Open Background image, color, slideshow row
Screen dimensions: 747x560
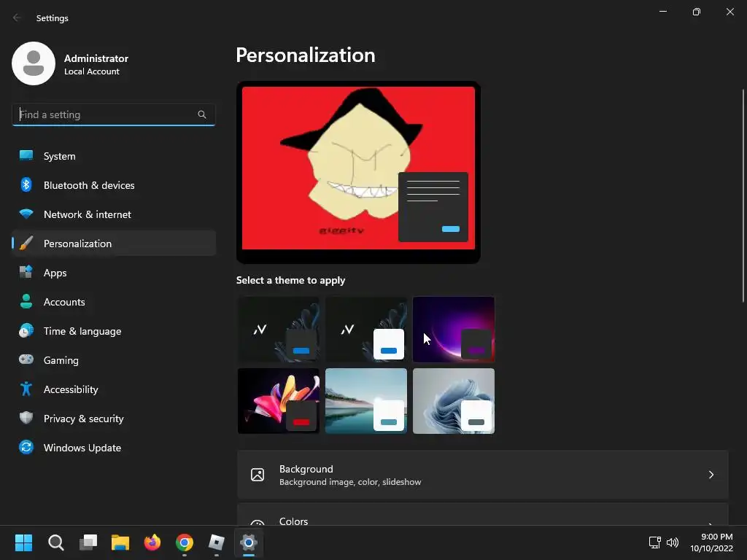click(483, 475)
